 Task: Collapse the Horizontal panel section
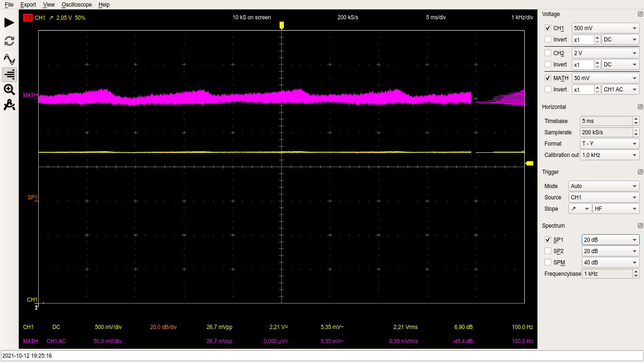pyautogui.click(x=640, y=107)
